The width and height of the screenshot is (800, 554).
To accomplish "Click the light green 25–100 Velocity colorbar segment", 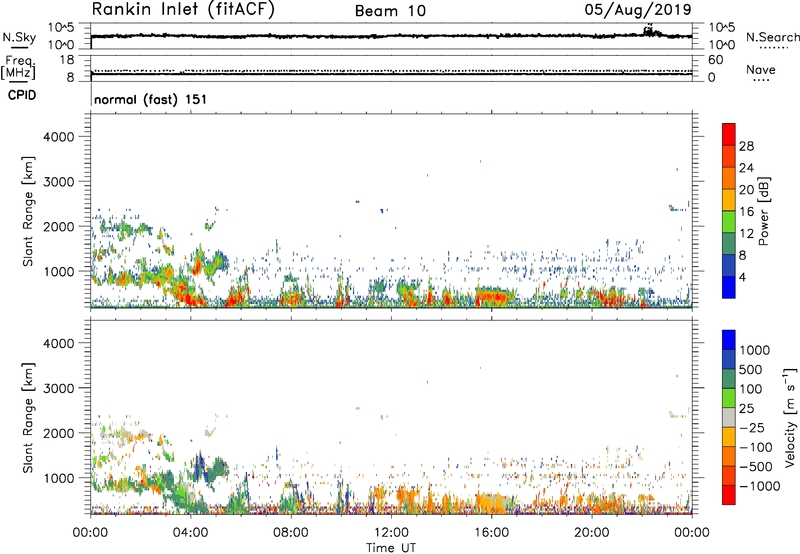I will pyautogui.click(x=729, y=398).
